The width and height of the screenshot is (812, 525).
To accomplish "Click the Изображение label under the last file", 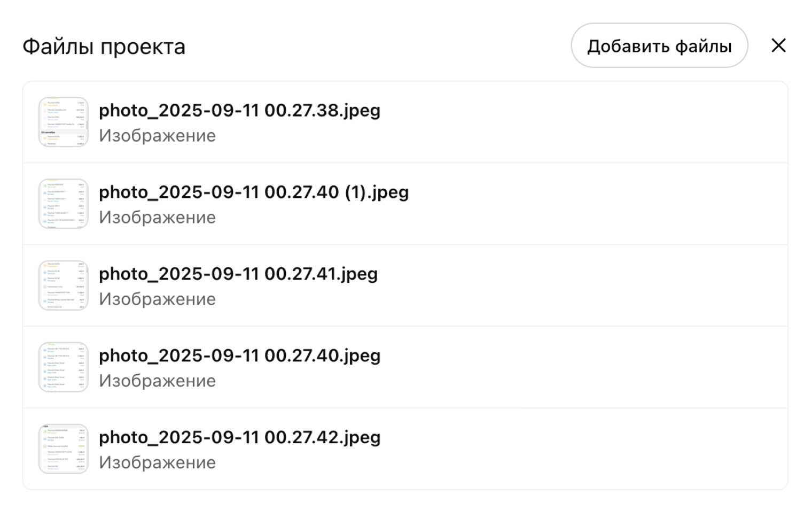I will pos(157,462).
